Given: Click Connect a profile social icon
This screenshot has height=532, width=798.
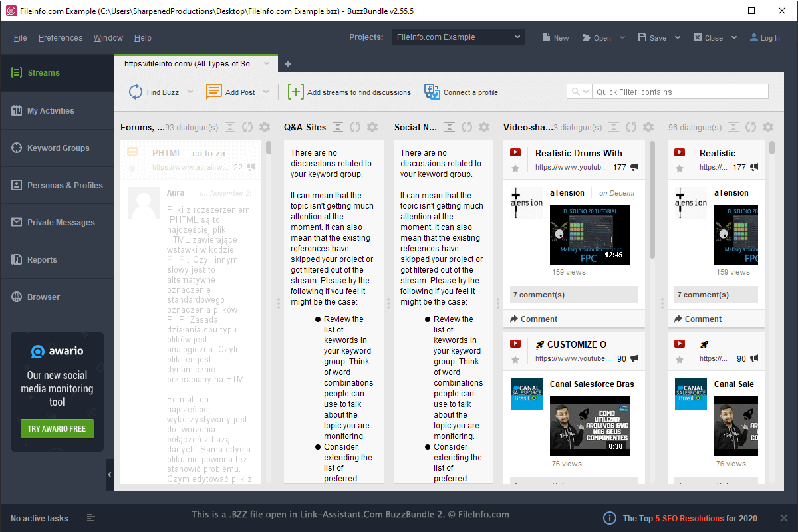Looking at the screenshot, I should click(x=432, y=92).
